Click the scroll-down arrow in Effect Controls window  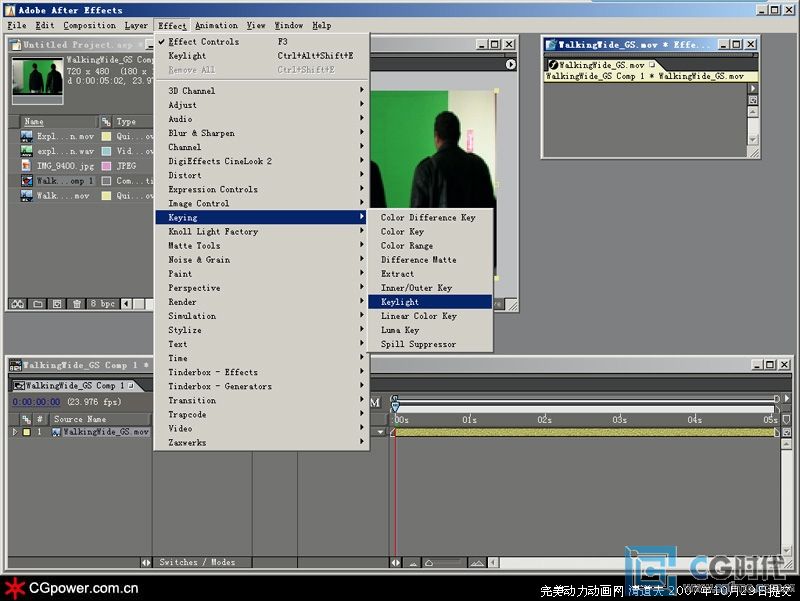tap(753, 139)
